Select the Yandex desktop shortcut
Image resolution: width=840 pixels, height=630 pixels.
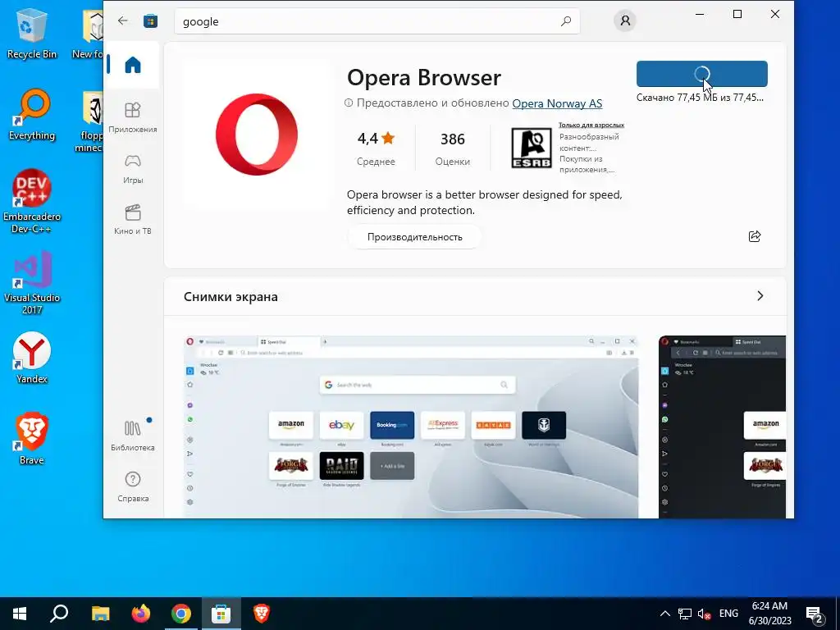coord(32,358)
